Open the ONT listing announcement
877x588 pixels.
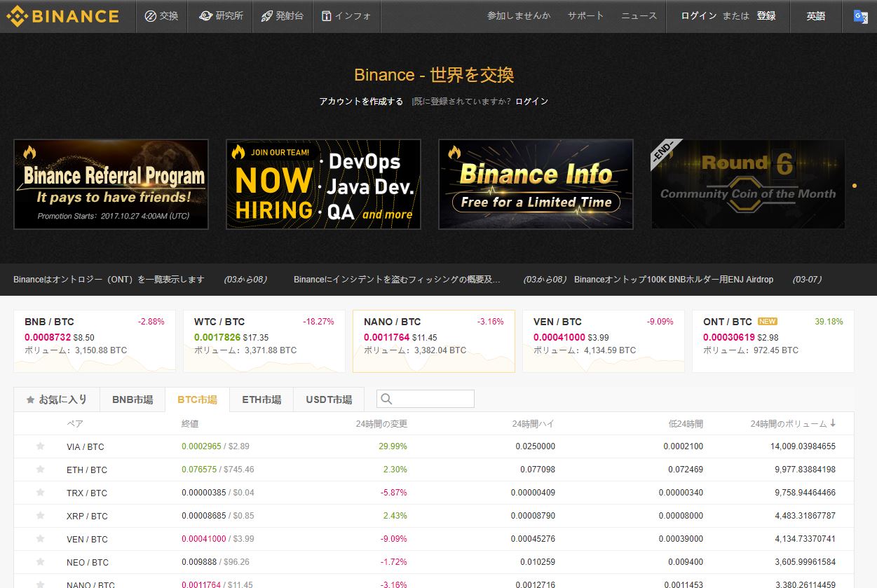tap(109, 280)
